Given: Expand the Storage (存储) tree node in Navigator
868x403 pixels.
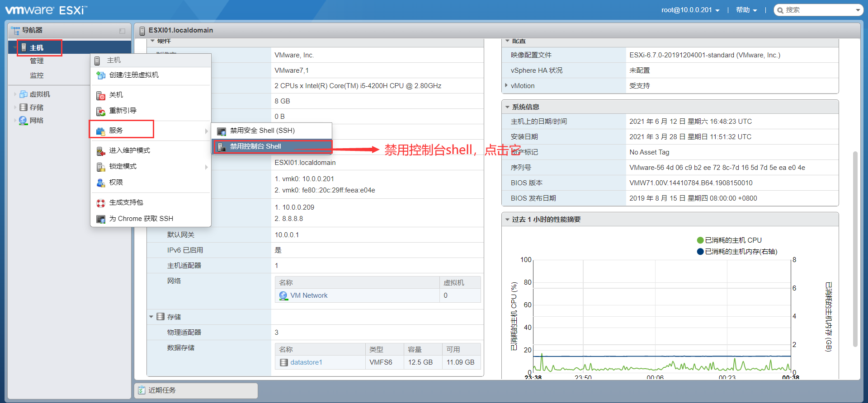Looking at the screenshot, I should pyautogui.click(x=15, y=108).
